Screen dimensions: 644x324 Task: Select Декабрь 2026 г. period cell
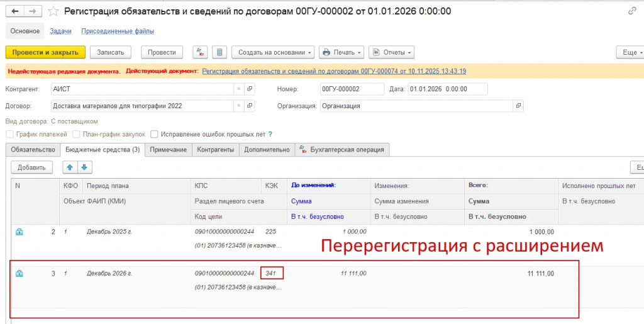109,273
